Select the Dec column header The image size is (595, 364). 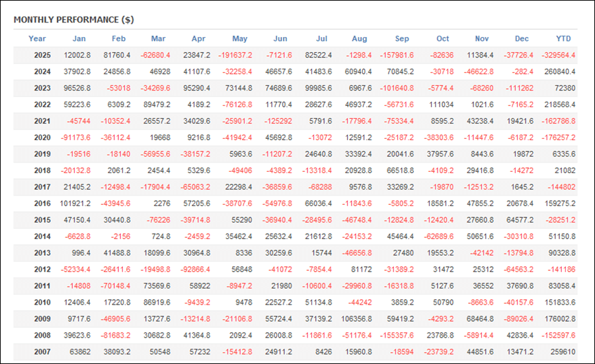click(x=522, y=38)
